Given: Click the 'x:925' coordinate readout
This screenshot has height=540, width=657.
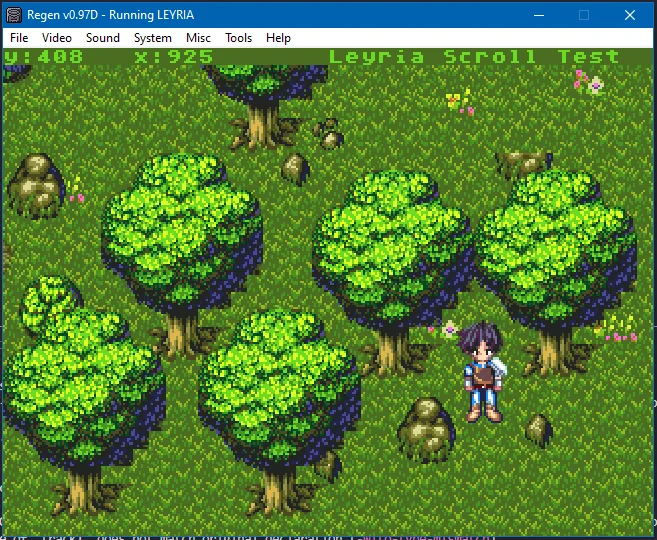Looking at the screenshot, I should pos(174,57).
